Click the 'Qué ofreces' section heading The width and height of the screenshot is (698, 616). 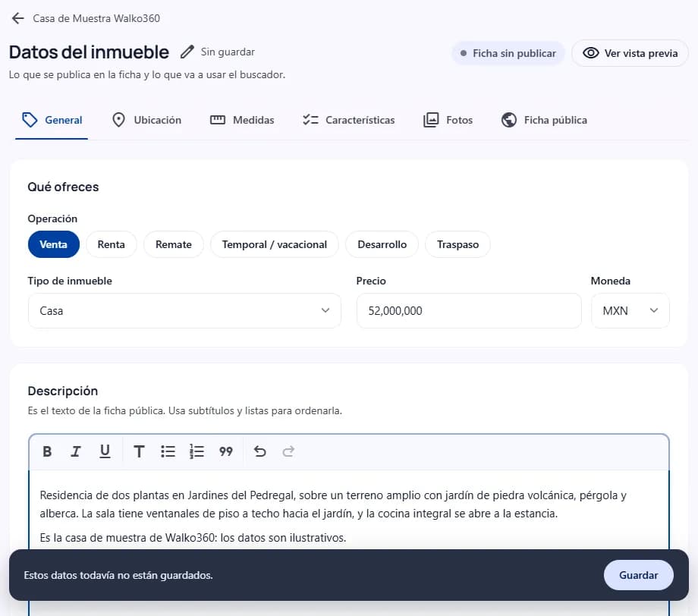click(x=63, y=187)
